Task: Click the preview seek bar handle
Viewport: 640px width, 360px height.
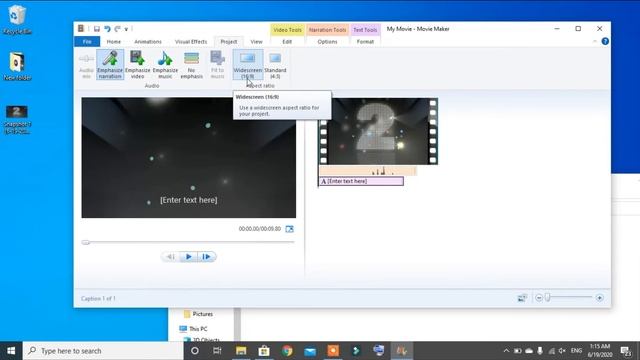Action: click(85, 242)
